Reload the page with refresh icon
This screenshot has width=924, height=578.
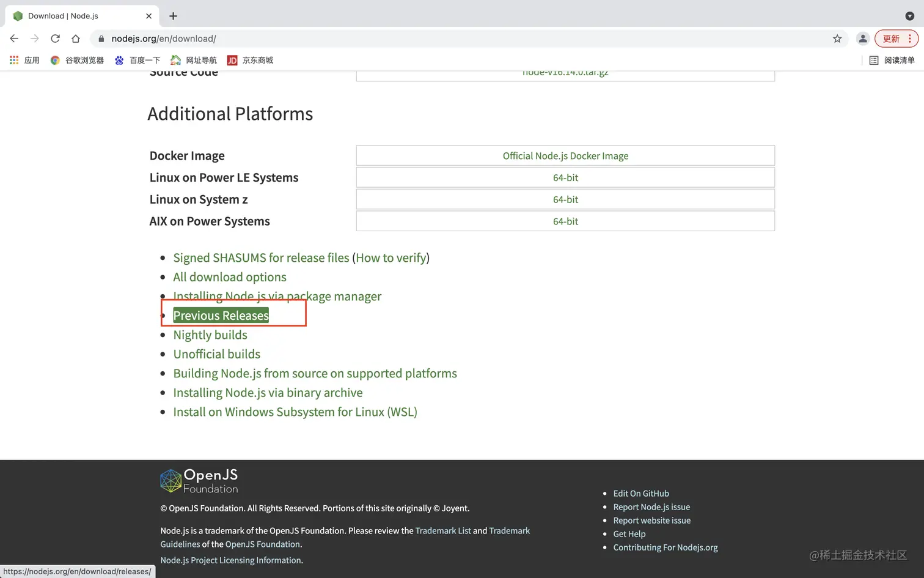coord(55,39)
